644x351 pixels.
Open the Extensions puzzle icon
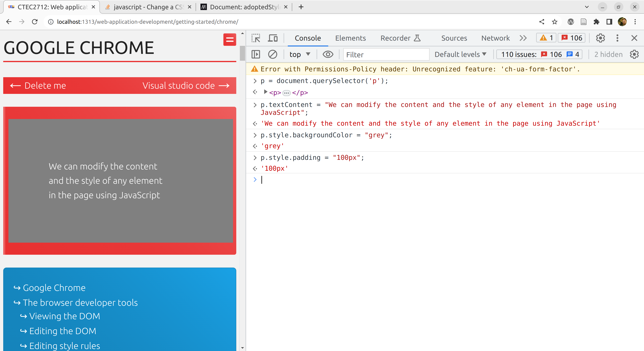pos(597,22)
